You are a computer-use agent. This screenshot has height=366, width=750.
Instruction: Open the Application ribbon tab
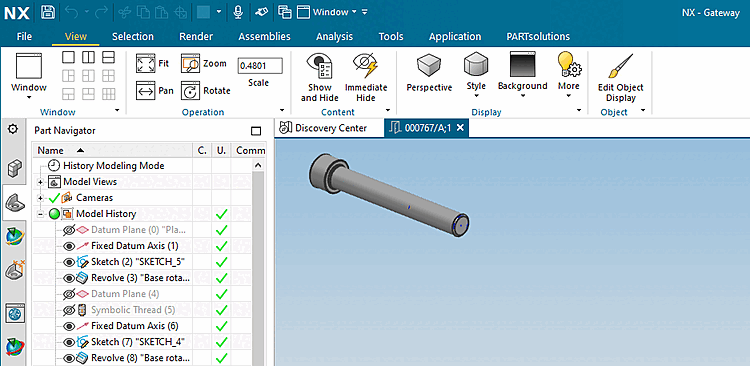[455, 36]
